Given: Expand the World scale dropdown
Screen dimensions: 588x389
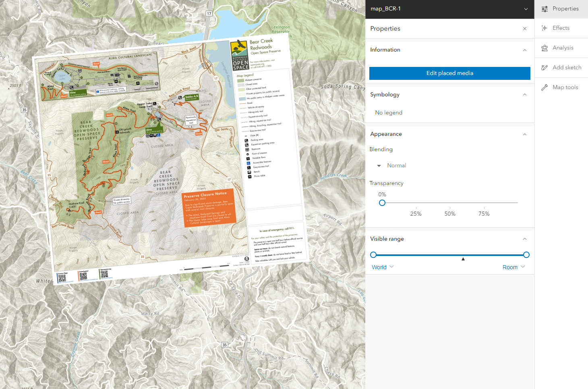Looking at the screenshot, I should point(382,267).
